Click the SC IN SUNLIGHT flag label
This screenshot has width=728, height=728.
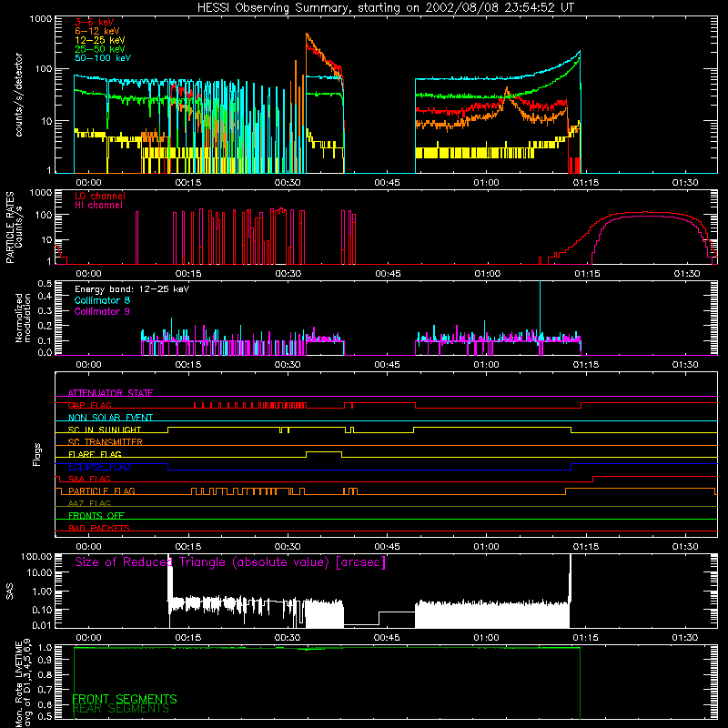coord(105,430)
